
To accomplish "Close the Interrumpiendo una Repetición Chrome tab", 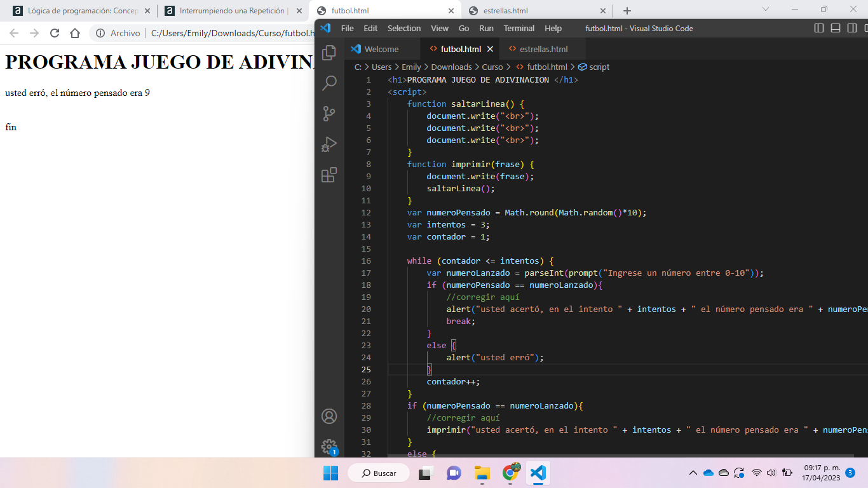I will click(299, 11).
